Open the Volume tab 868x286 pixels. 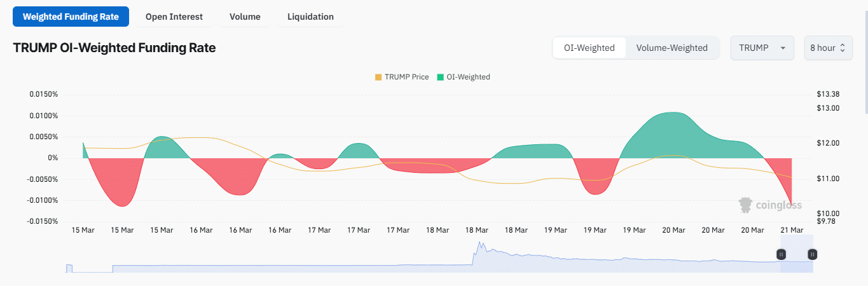(x=245, y=17)
